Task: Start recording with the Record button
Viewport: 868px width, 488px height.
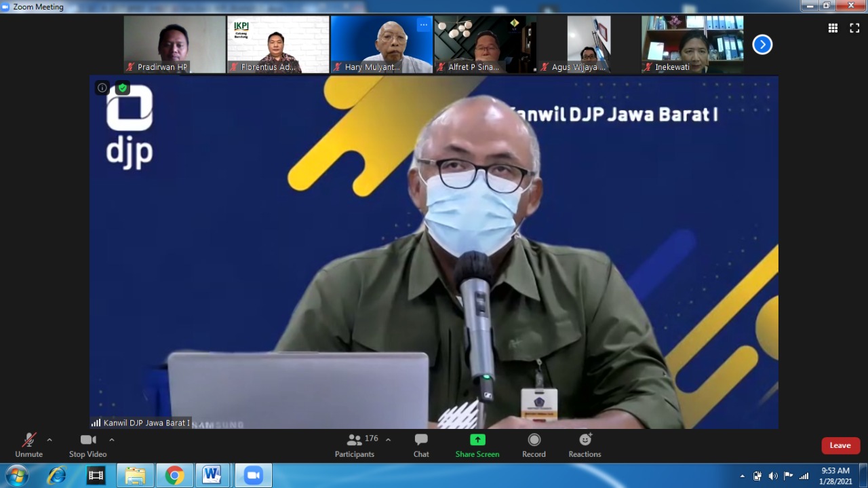Action: pyautogui.click(x=534, y=445)
